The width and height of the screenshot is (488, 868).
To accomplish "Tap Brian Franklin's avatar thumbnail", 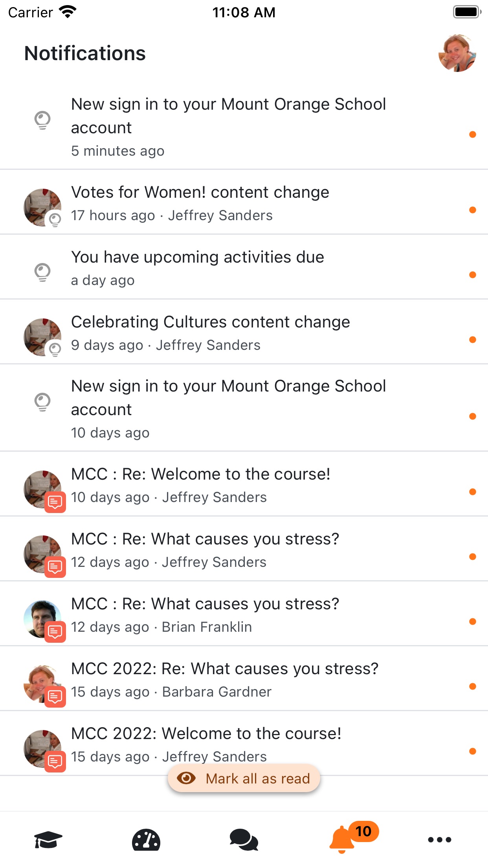I will [x=42, y=619].
